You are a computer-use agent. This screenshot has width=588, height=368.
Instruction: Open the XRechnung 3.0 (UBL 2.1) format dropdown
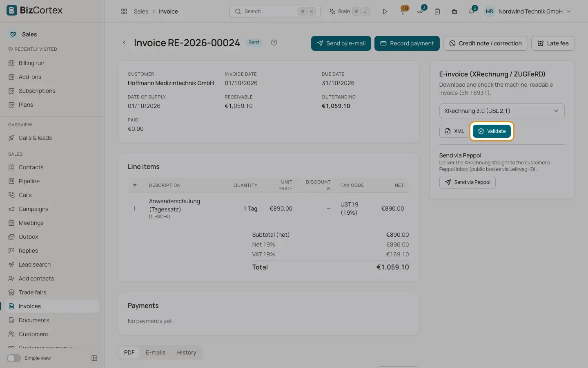[x=502, y=111]
